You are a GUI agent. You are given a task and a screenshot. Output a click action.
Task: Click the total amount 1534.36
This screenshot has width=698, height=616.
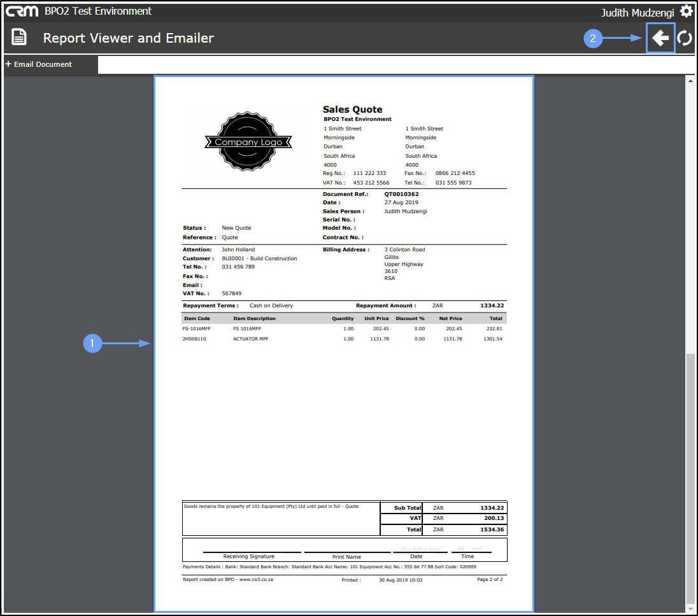[492, 529]
